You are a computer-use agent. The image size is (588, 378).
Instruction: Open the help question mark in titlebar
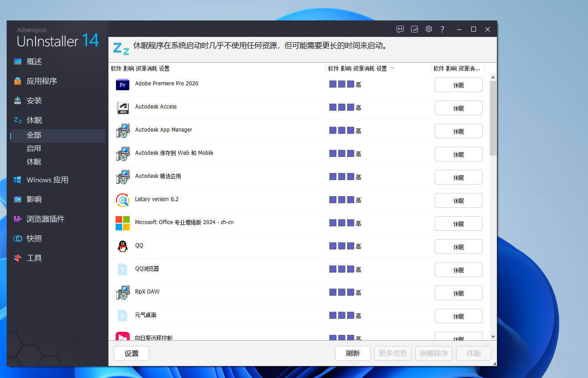442,29
